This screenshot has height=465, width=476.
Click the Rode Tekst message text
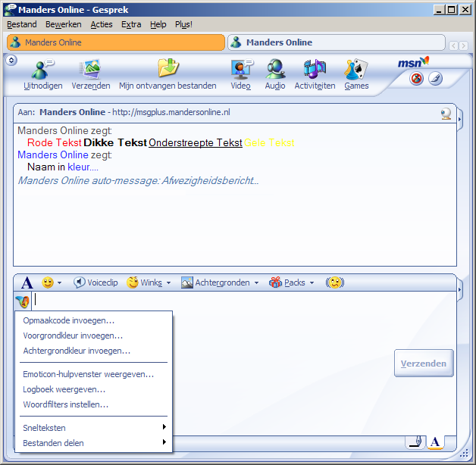coord(55,142)
